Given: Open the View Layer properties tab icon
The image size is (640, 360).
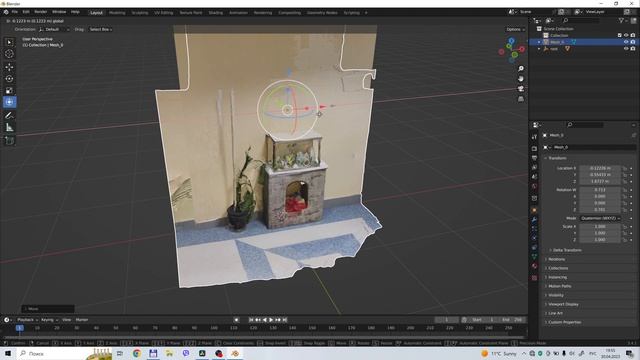Looking at the screenshot, I should click(534, 167).
